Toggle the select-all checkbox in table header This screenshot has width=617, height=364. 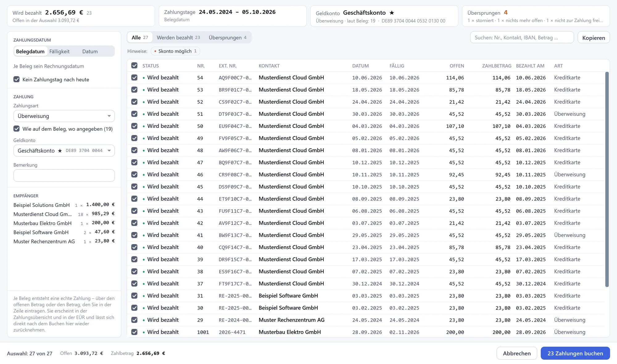134,65
